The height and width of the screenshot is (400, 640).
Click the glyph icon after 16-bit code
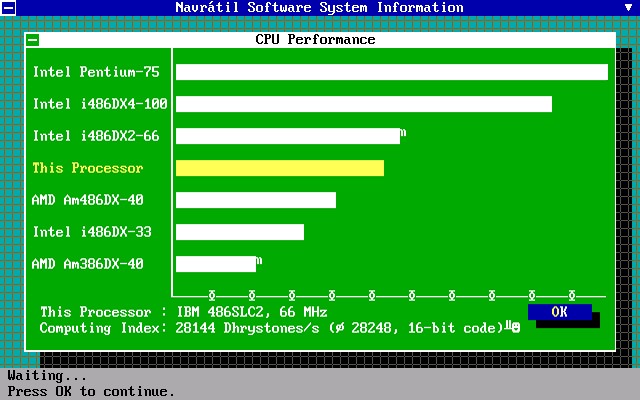point(512,327)
